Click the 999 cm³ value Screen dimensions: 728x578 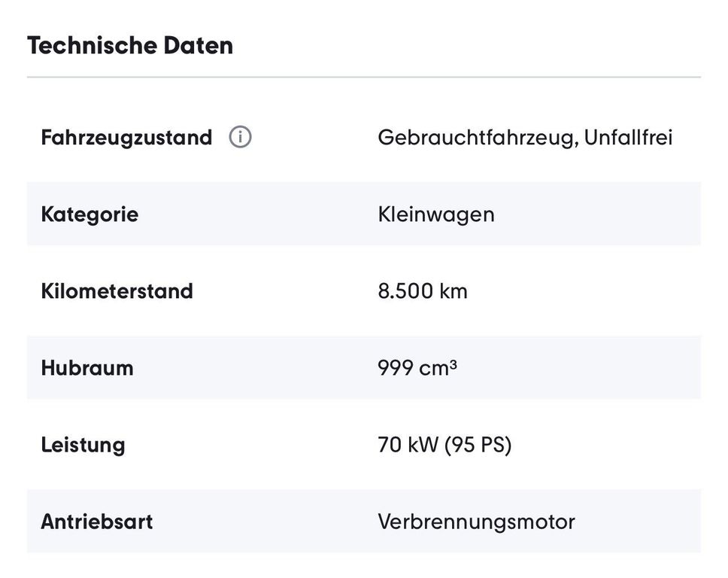tap(417, 368)
